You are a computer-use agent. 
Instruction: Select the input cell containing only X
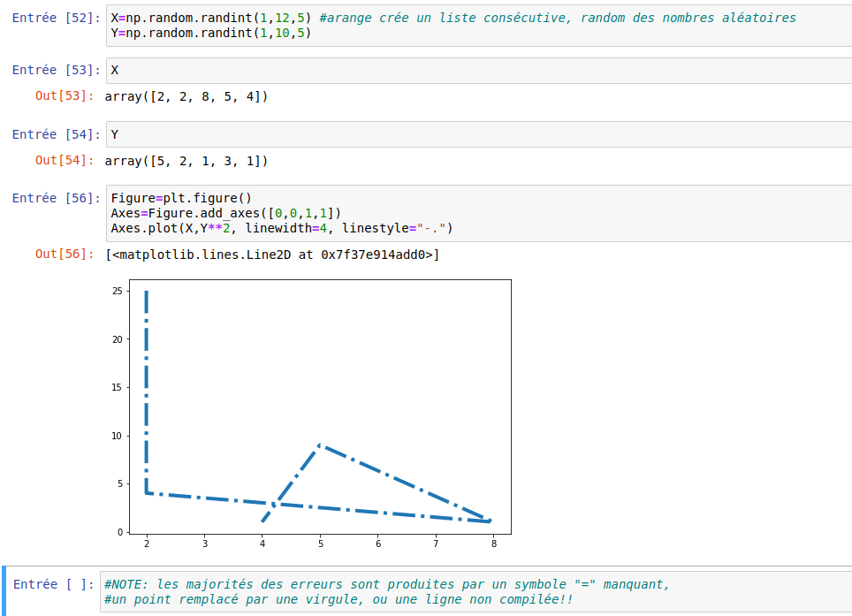click(x=477, y=71)
